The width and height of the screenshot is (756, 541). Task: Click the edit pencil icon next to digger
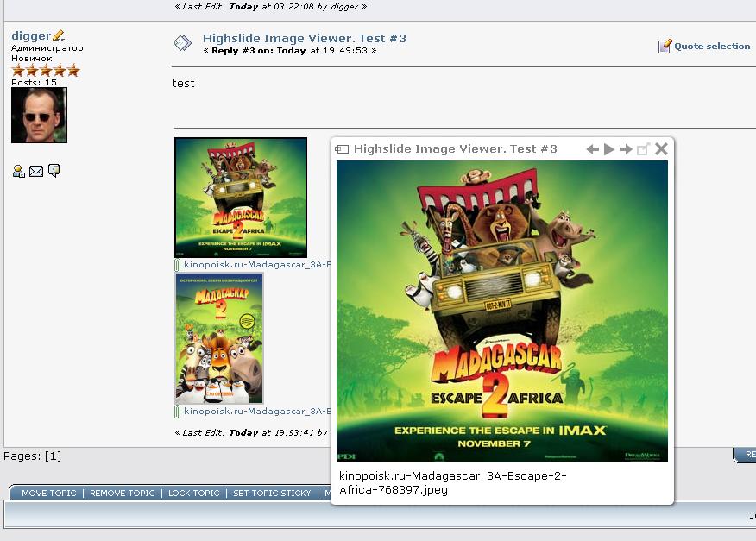[x=59, y=35]
